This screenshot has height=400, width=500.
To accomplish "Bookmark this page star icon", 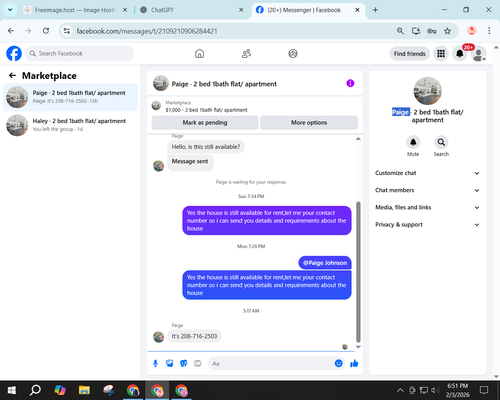I will point(447,31).
